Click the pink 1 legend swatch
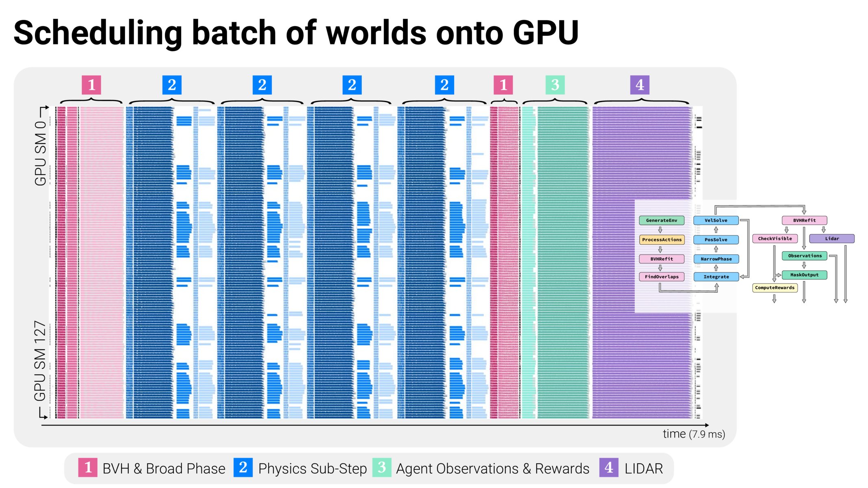This screenshot has height=488, width=868. coord(88,468)
